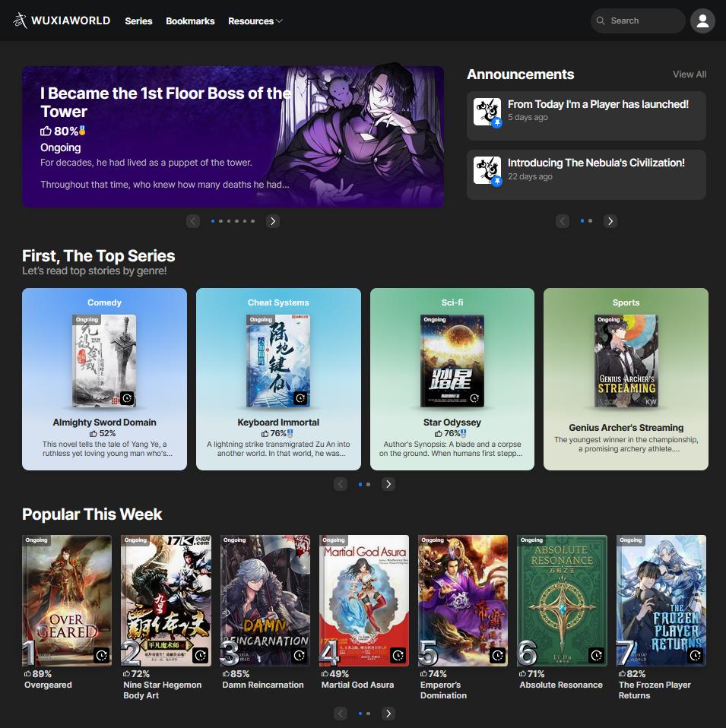Click clock icon on Damn Reincarnation cover
Image resolution: width=726 pixels, height=728 pixels.
(x=300, y=655)
